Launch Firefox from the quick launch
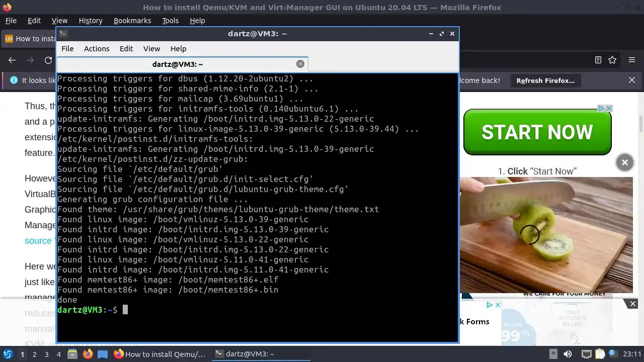The height and width of the screenshot is (362, 644). (x=88, y=354)
